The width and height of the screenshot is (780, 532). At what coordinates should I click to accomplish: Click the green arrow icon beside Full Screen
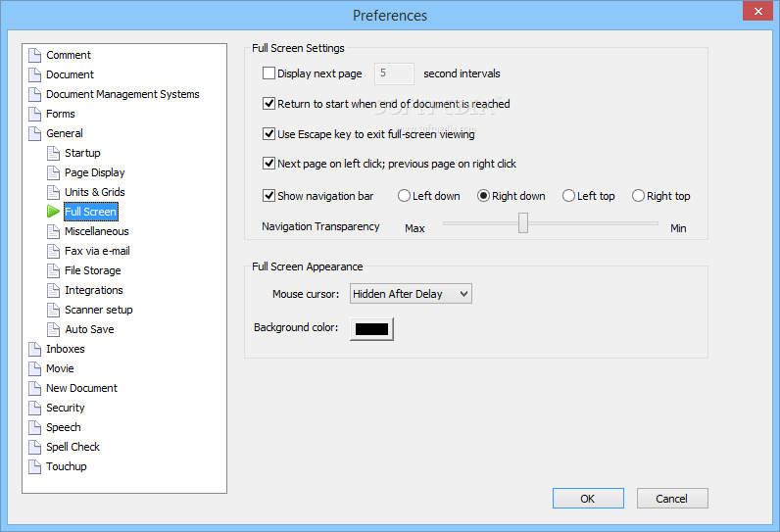pos(53,212)
